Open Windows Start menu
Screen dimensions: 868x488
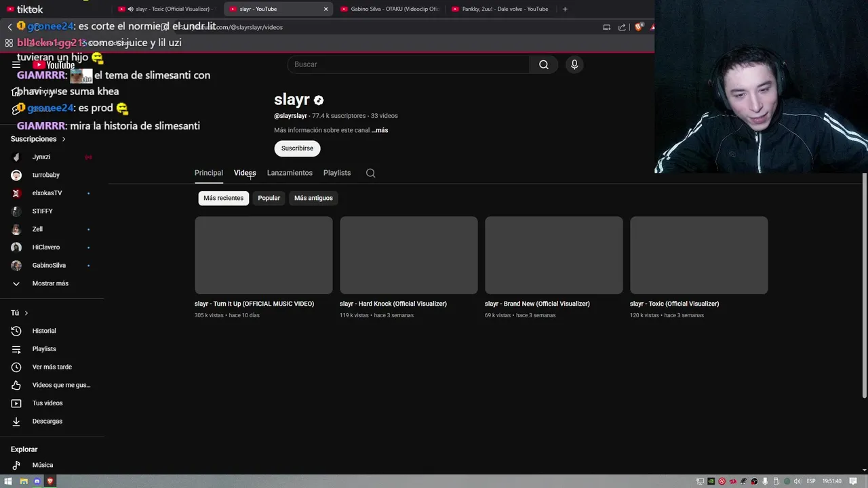coord(8,481)
